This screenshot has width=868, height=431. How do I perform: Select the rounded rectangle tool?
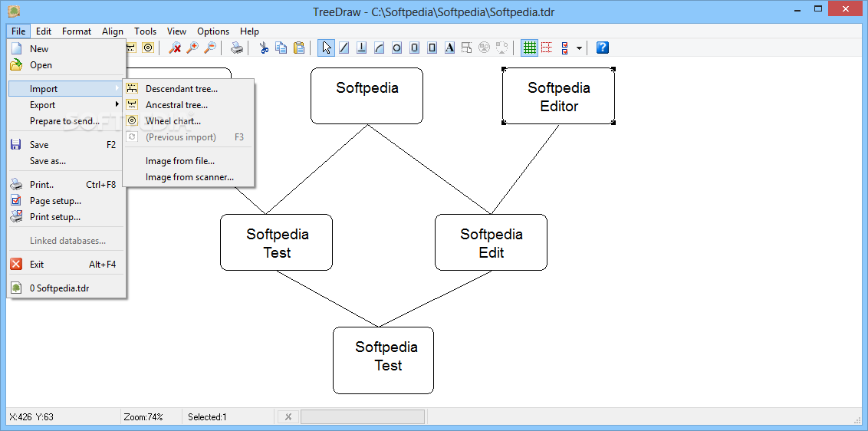pyautogui.click(x=414, y=48)
